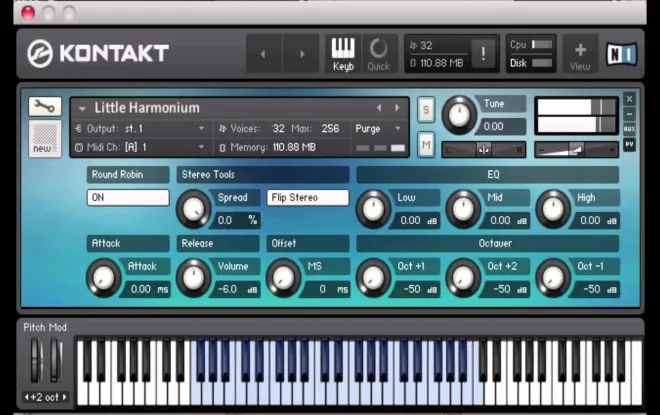Click the EQ High knob
Image resolution: width=660 pixels, height=415 pixels.
(553, 209)
